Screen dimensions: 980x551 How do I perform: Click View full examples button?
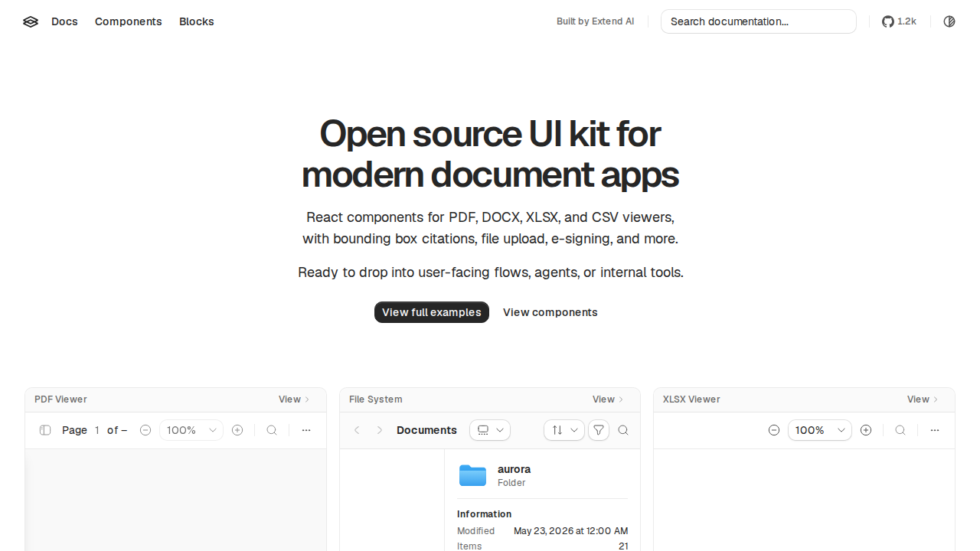point(432,312)
